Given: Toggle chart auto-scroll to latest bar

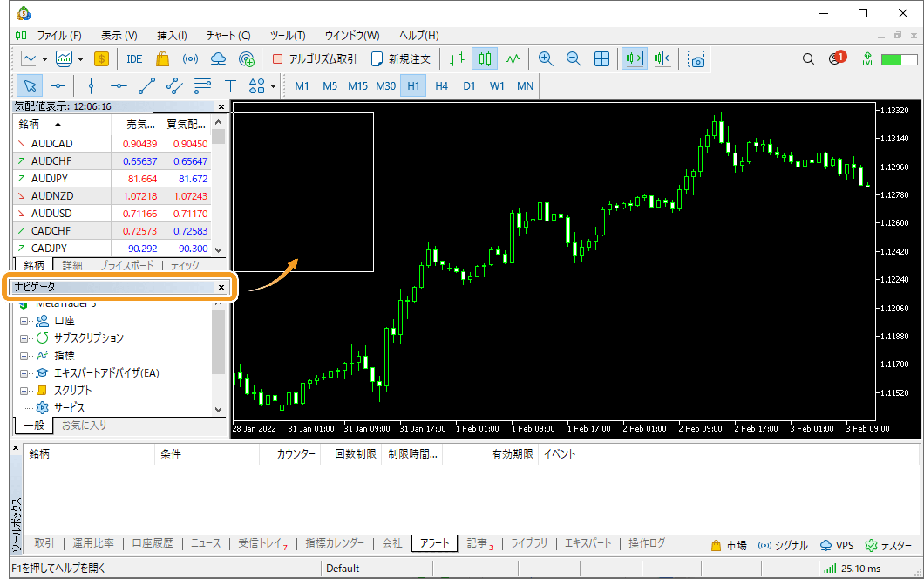Looking at the screenshot, I should [x=634, y=59].
